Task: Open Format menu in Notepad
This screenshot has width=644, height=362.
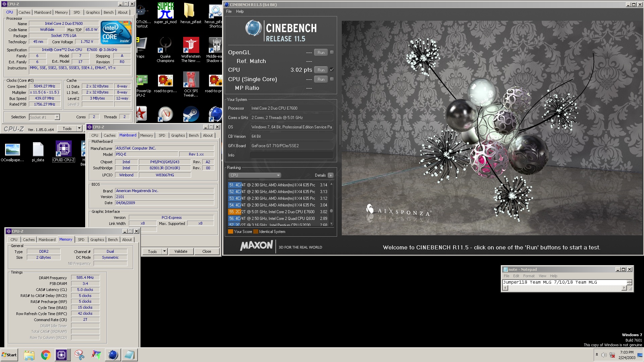Action: [529, 276]
